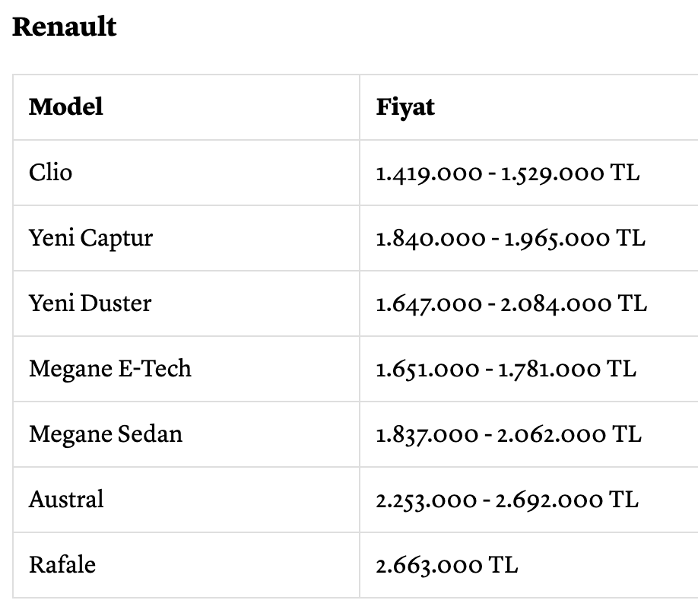Click the Renault heading

pyautogui.click(x=64, y=27)
